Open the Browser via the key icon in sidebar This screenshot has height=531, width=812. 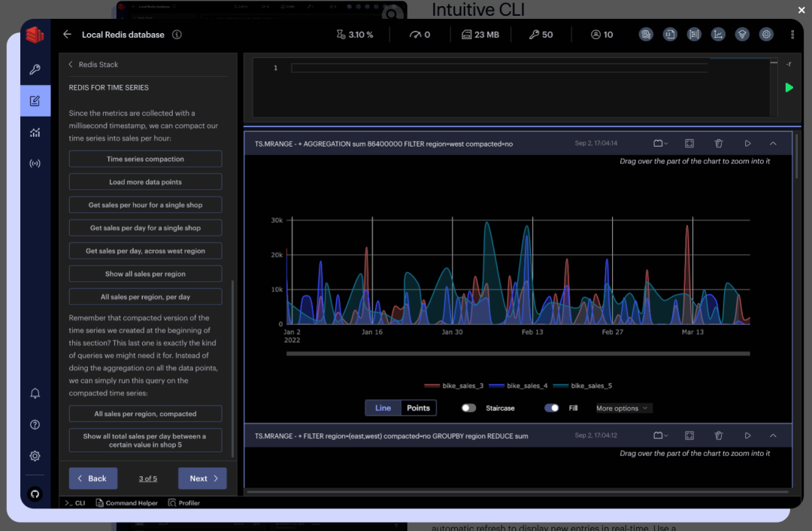(x=35, y=69)
